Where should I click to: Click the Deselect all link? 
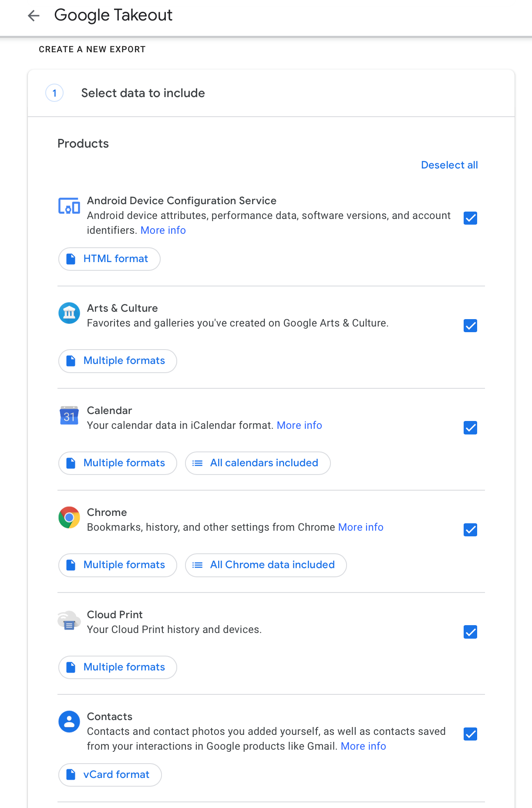pos(449,165)
